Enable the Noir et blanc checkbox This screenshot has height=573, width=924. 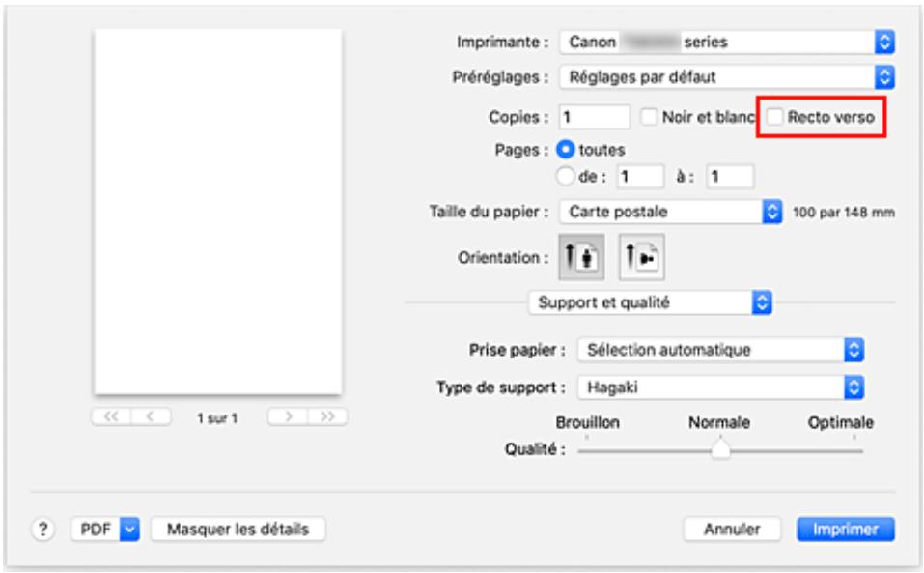[x=648, y=117]
